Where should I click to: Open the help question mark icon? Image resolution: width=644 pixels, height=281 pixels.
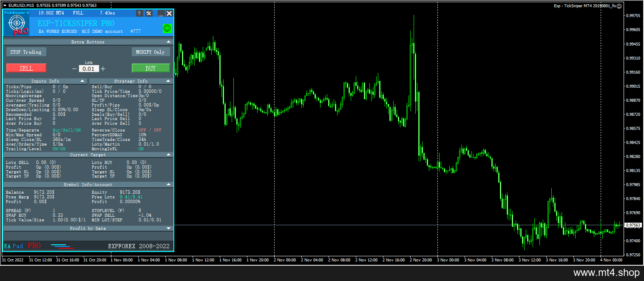point(139,14)
